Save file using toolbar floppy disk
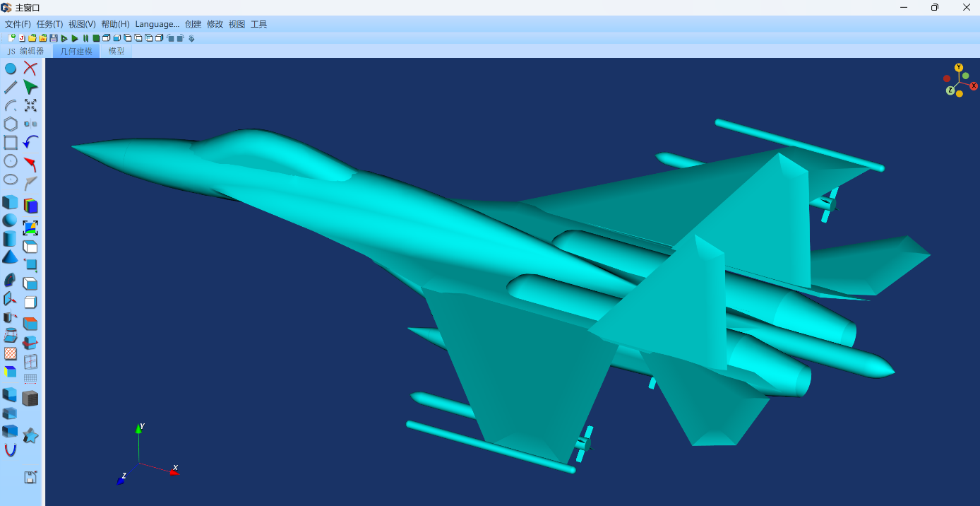Image resolution: width=980 pixels, height=506 pixels. click(x=54, y=38)
